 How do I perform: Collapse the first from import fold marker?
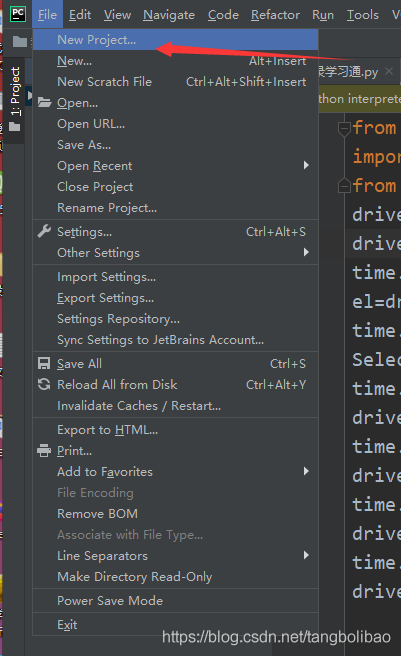[x=344, y=128]
